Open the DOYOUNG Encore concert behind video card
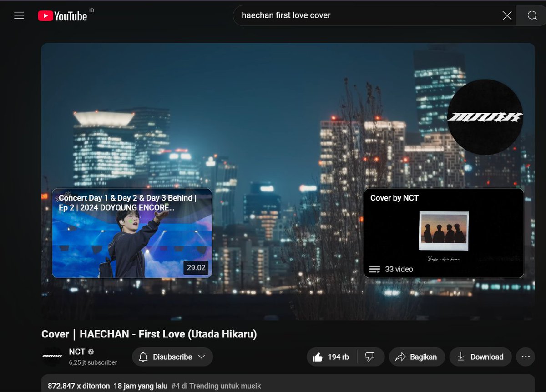 (132, 233)
